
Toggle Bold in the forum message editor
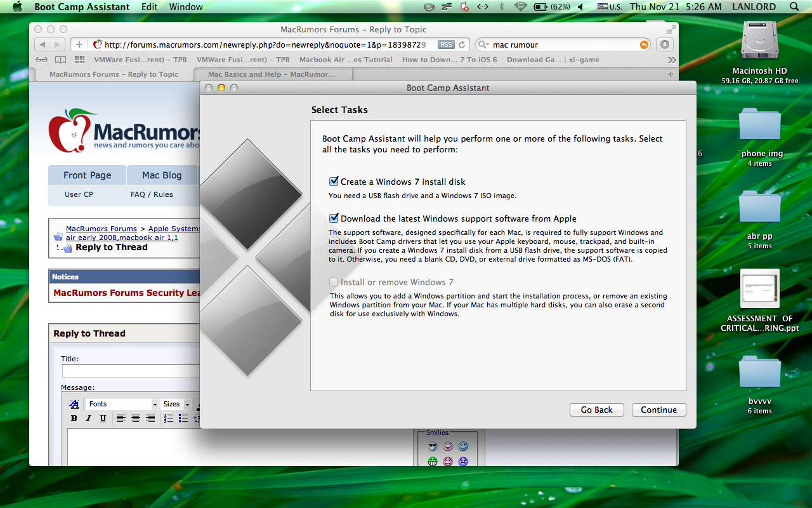click(x=74, y=418)
